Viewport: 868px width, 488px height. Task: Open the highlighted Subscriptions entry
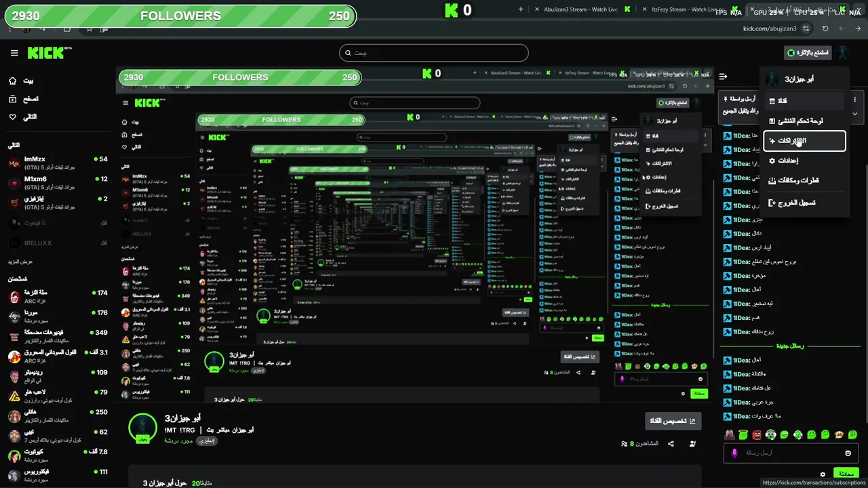(x=804, y=141)
